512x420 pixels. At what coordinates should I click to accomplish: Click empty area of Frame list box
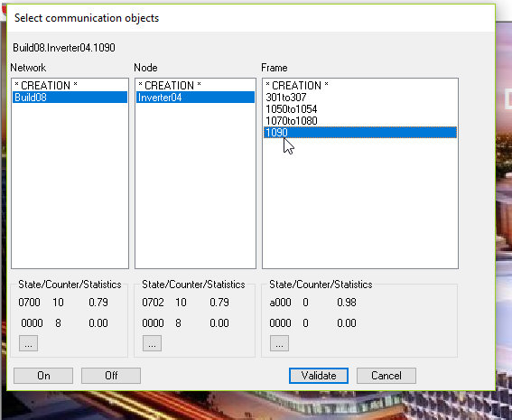(x=360, y=202)
